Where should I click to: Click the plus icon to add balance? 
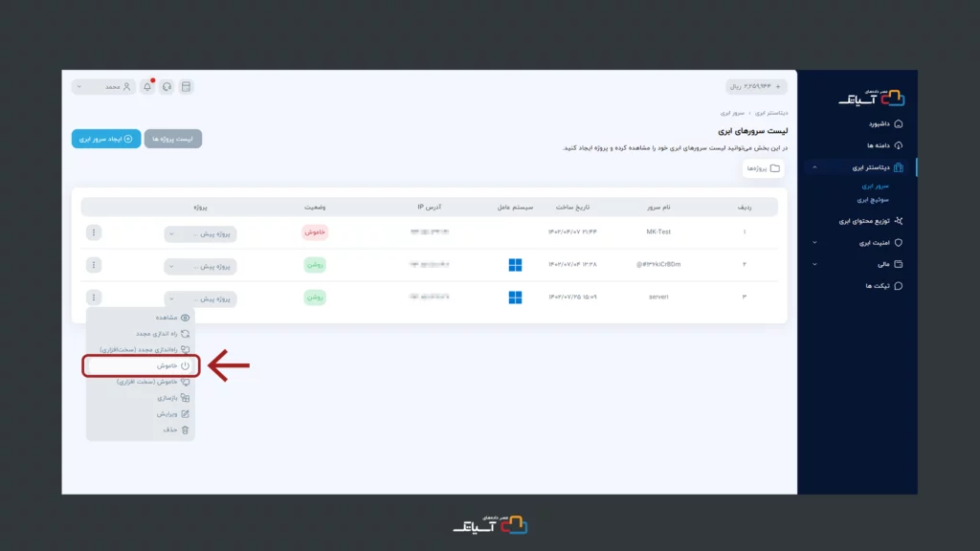pos(778,87)
